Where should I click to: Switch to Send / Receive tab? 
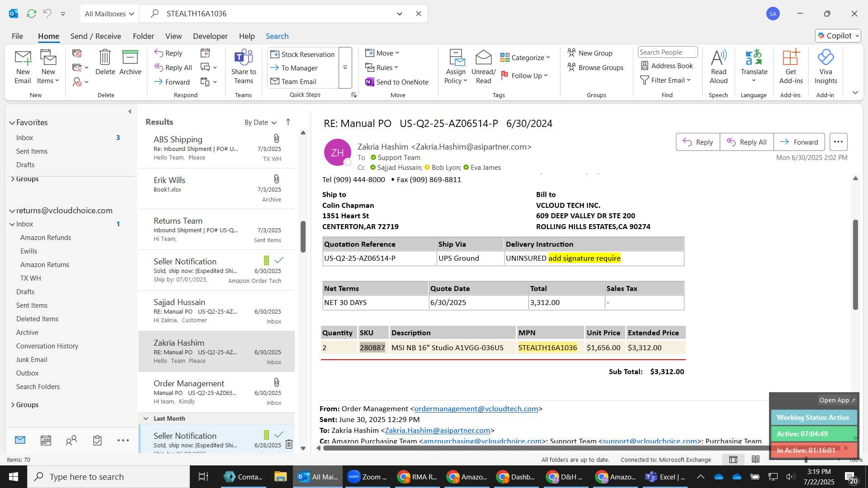[95, 36]
